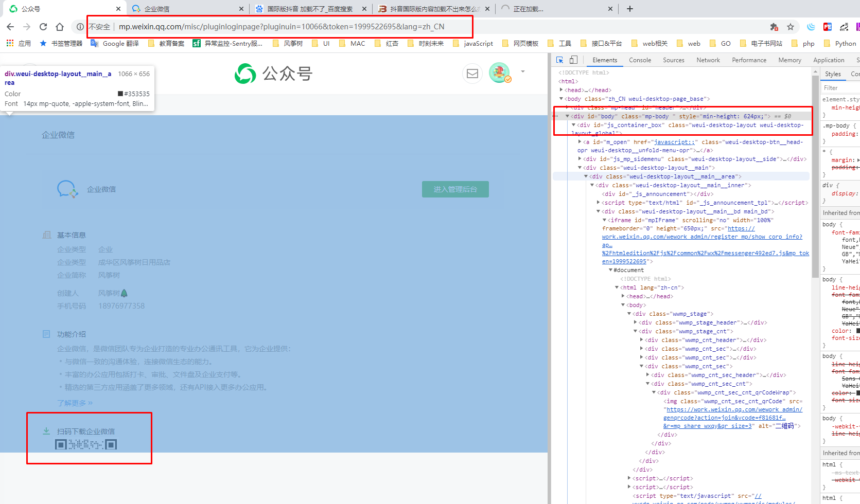860x504 pixels.
Task: Open the account avatar on 公众号 page
Action: pyautogui.click(x=499, y=73)
